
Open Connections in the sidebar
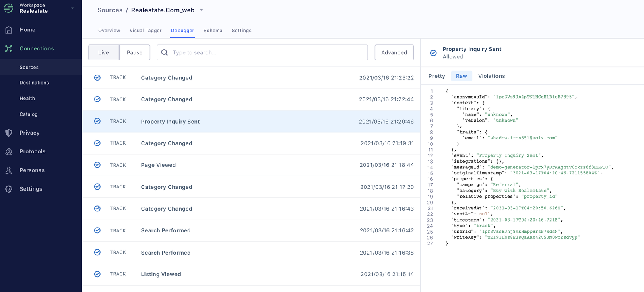point(37,49)
